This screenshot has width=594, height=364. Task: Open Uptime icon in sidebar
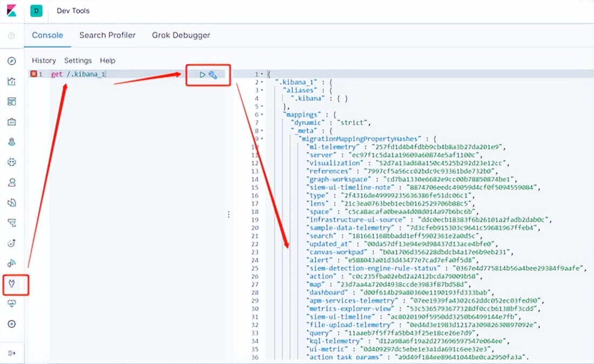(12, 243)
